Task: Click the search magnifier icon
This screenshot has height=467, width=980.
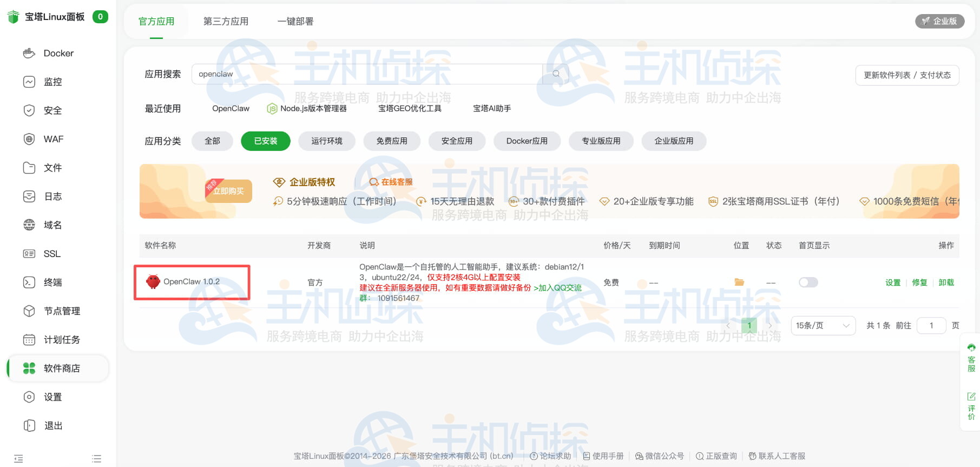Action: [556, 74]
